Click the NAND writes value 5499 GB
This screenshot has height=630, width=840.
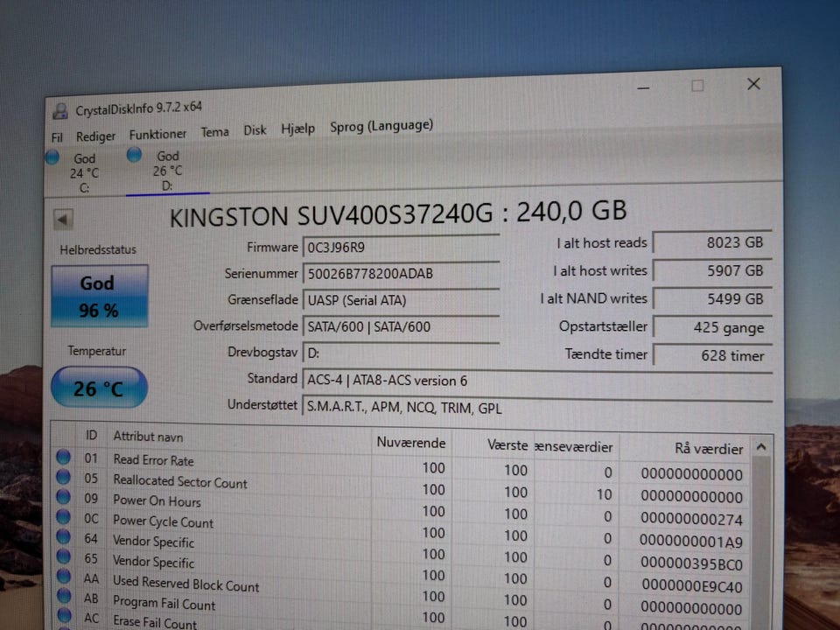[712, 299]
